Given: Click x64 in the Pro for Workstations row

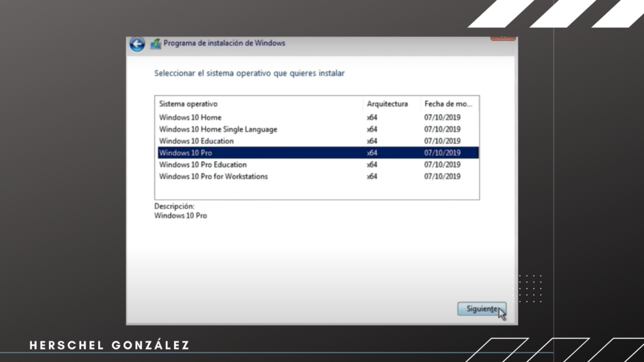Looking at the screenshot, I should 372,177.
